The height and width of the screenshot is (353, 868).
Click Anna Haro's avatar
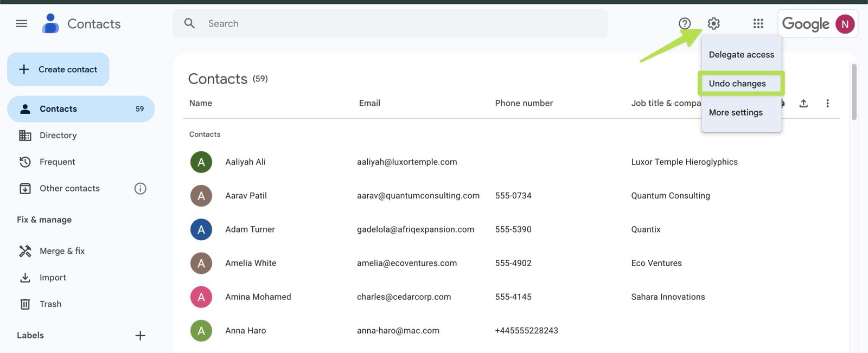click(x=201, y=330)
